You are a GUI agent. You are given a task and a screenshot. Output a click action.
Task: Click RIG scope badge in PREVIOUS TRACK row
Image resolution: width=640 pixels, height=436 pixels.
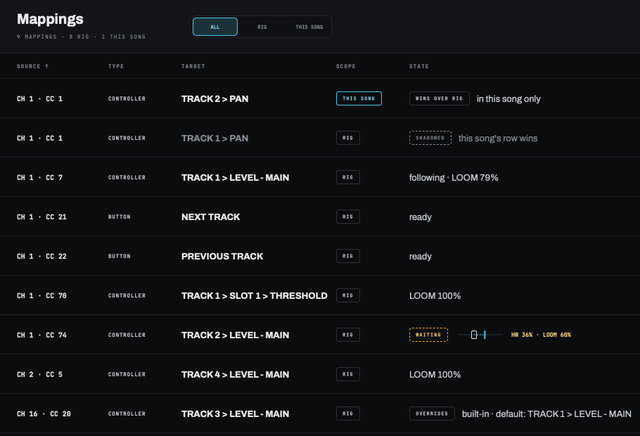click(x=348, y=256)
